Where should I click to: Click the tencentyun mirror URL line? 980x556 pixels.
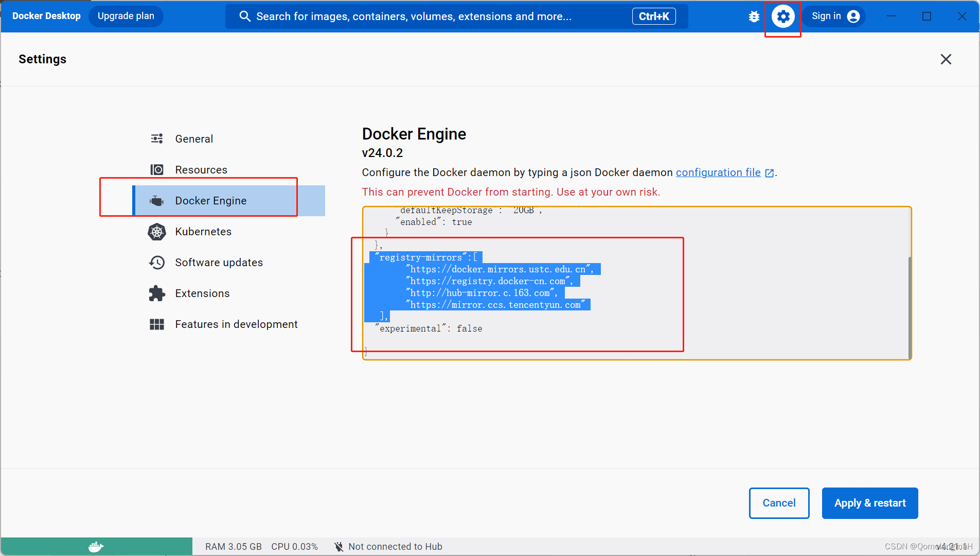pyautogui.click(x=495, y=305)
